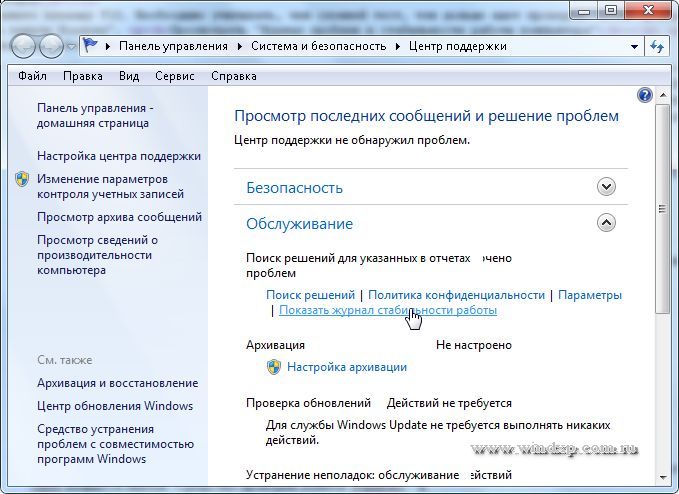Click the Поиск решений link
Viewport: 679px width, 494px height.
pos(310,295)
